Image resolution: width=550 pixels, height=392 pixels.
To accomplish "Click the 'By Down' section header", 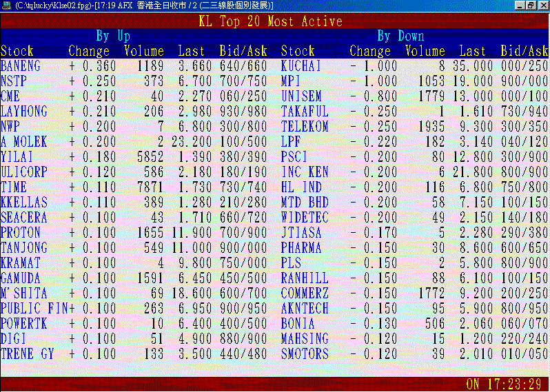I will (400, 36).
